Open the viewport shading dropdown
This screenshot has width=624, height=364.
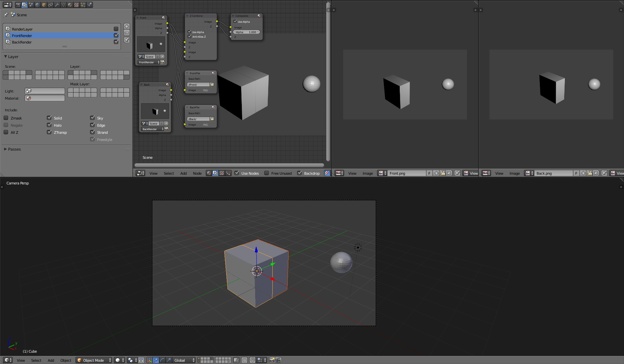(119, 360)
